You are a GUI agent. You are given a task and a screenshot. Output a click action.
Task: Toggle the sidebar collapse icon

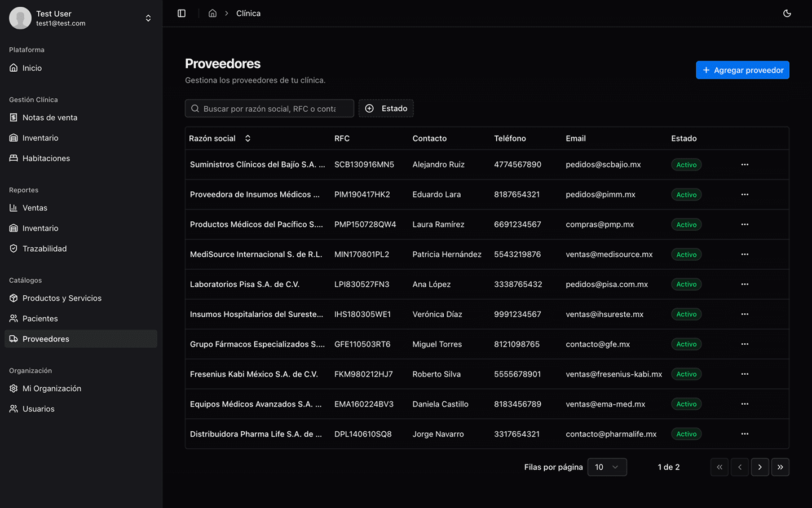[182, 13]
